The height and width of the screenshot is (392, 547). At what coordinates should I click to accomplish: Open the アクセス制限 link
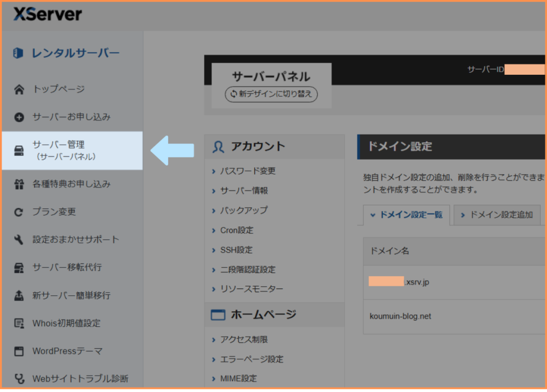click(244, 340)
